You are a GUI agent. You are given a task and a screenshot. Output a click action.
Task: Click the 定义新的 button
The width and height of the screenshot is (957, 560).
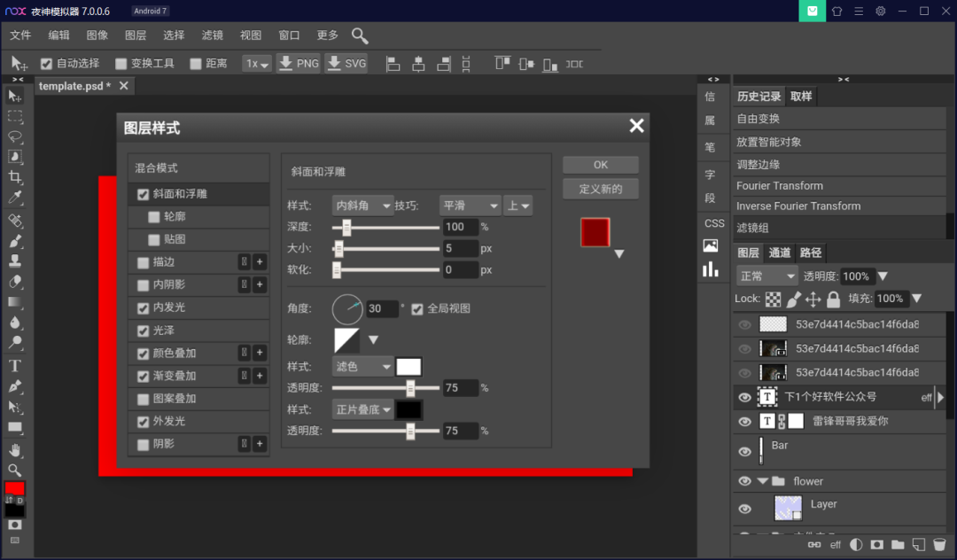[600, 189]
